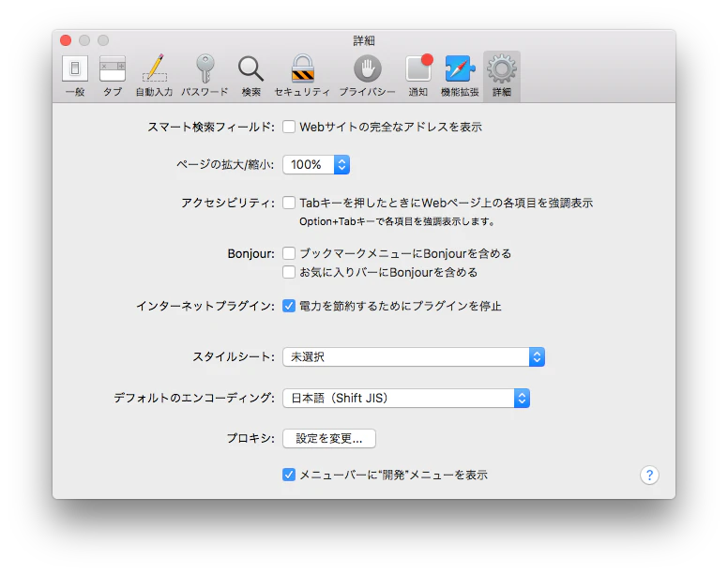The height and width of the screenshot is (574, 728).
Task: Open the パスワード key icon pane
Action: pos(205,76)
